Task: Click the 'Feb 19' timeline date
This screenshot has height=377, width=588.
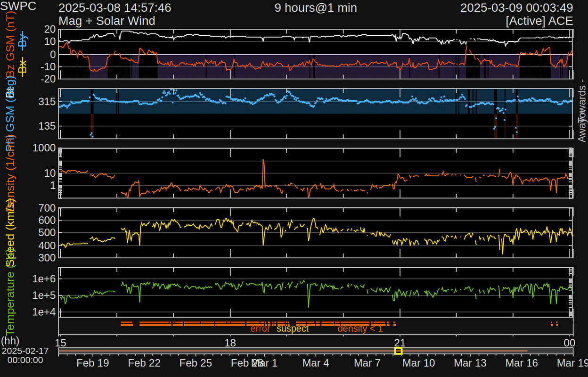Action: [x=92, y=363]
